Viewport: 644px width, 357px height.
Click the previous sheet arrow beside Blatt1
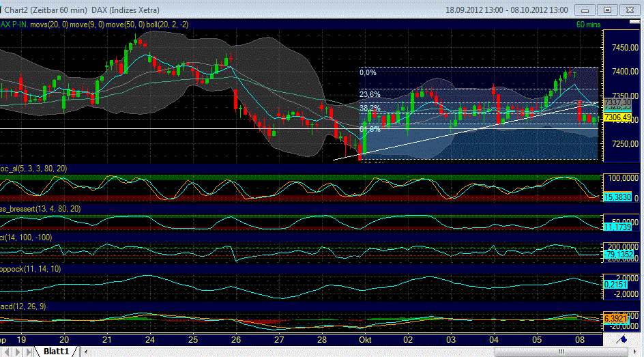pos(8,352)
